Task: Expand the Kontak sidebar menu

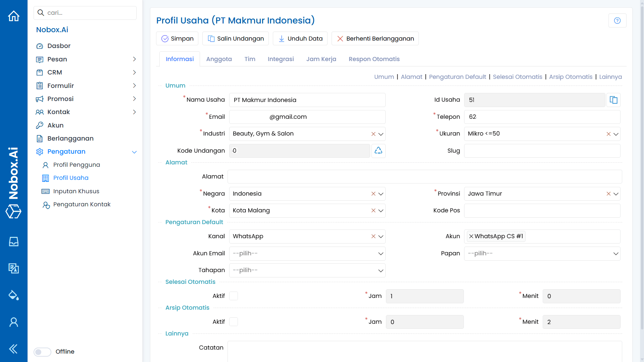Action: [x=134, y=112]
